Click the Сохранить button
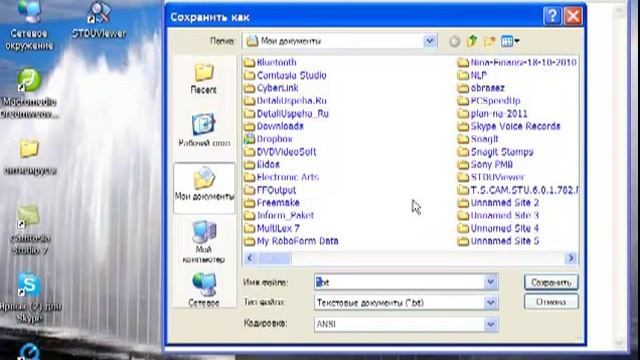 coord(551,282)
